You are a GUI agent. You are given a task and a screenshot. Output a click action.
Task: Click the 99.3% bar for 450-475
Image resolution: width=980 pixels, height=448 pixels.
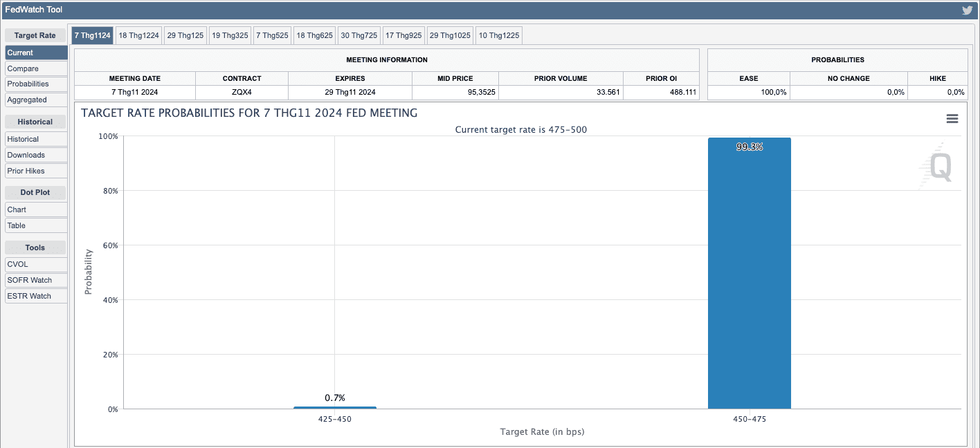pos(749,277)
